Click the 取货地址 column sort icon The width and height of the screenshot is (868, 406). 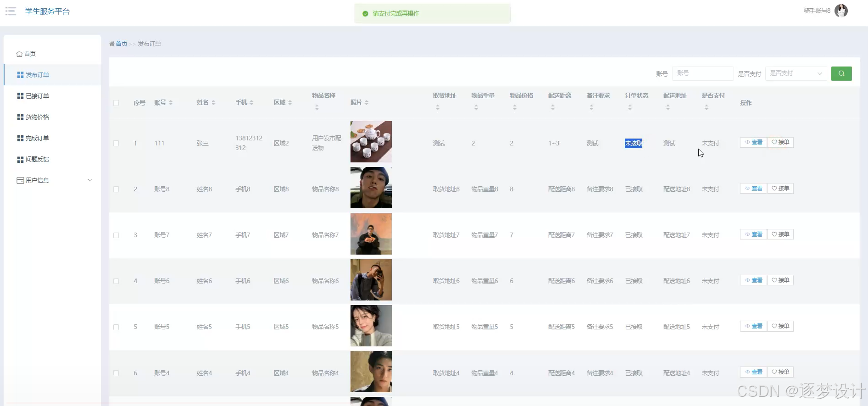(438, 107)
